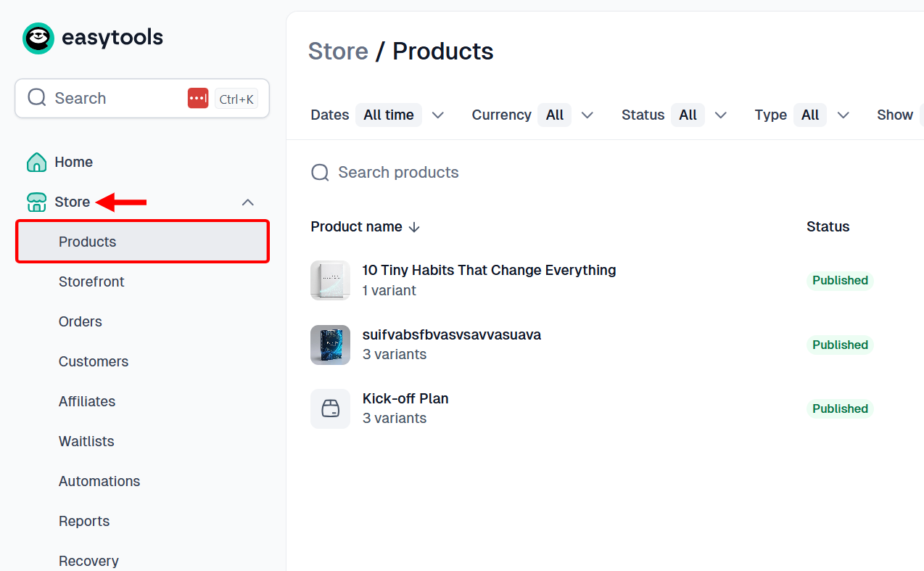Open the Customers section
This screenshot has width=924, height=571.
[x=93, y=361]
